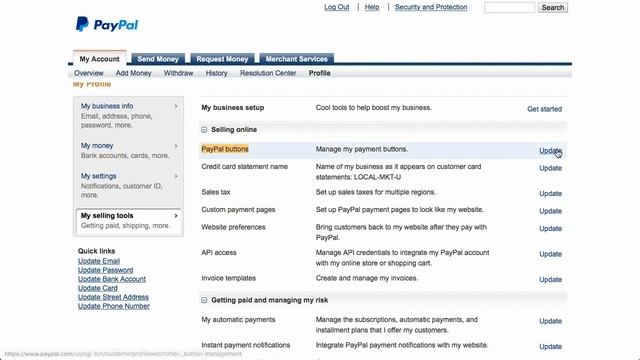Screen dimensions: 640x360
Task: Click Custom payment pages label
Action: tap(238, 209)
